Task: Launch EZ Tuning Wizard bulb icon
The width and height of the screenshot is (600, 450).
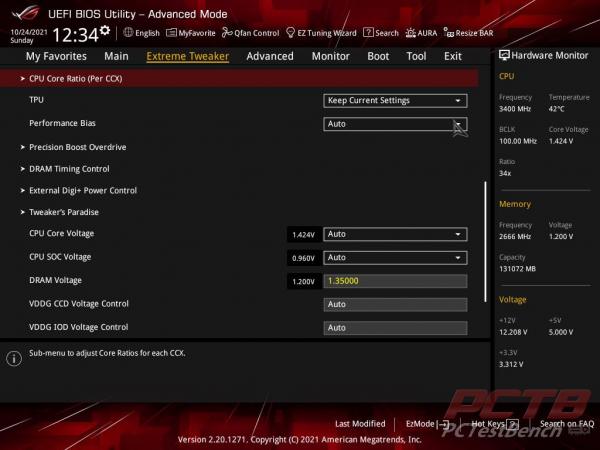Action: (290, 33)
